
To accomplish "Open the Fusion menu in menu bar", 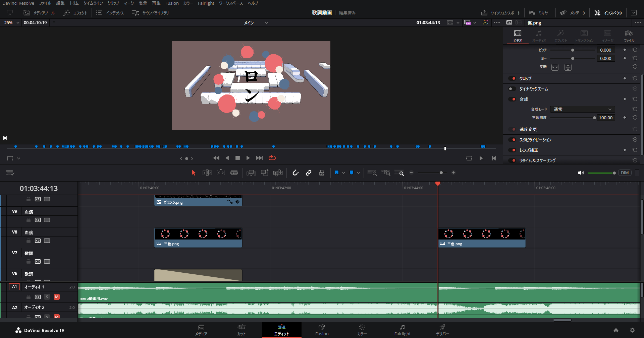I will click(172, 3).
